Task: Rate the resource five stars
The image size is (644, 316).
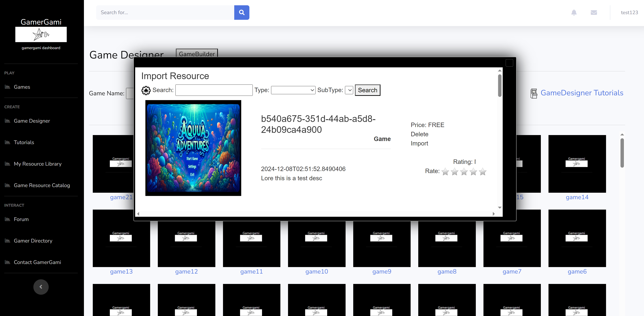Action: (x=482, y=172)
